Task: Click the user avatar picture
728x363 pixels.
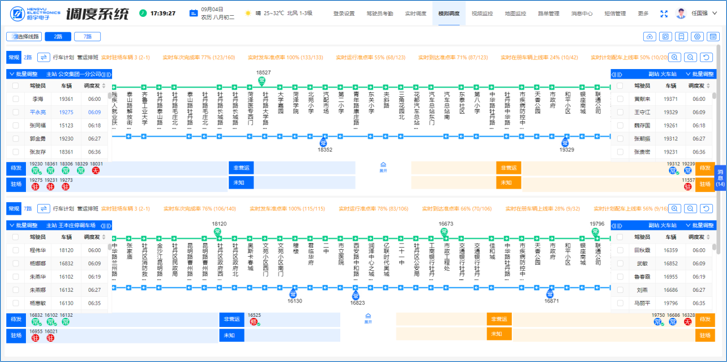Action: click(681, 13)
